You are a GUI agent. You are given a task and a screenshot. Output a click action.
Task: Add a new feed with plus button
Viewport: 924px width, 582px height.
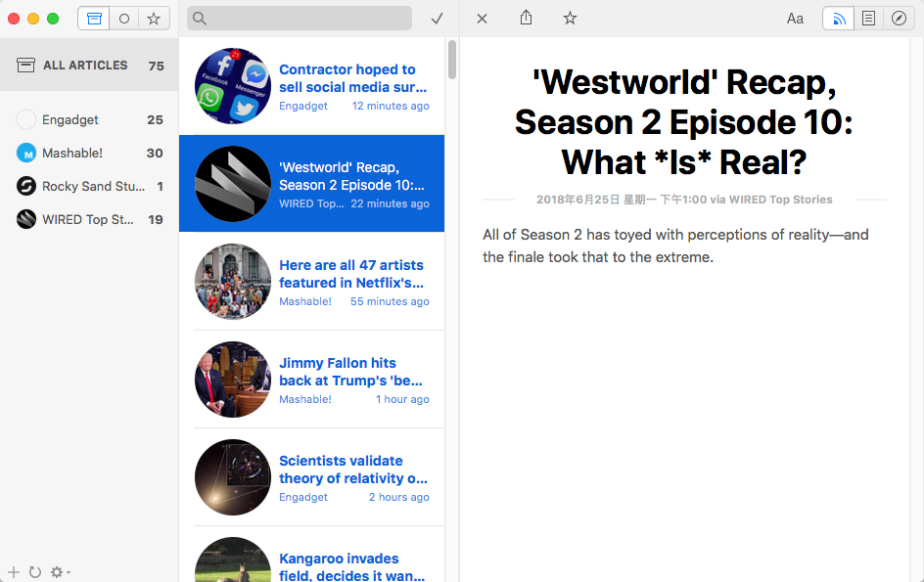[14, 572]
